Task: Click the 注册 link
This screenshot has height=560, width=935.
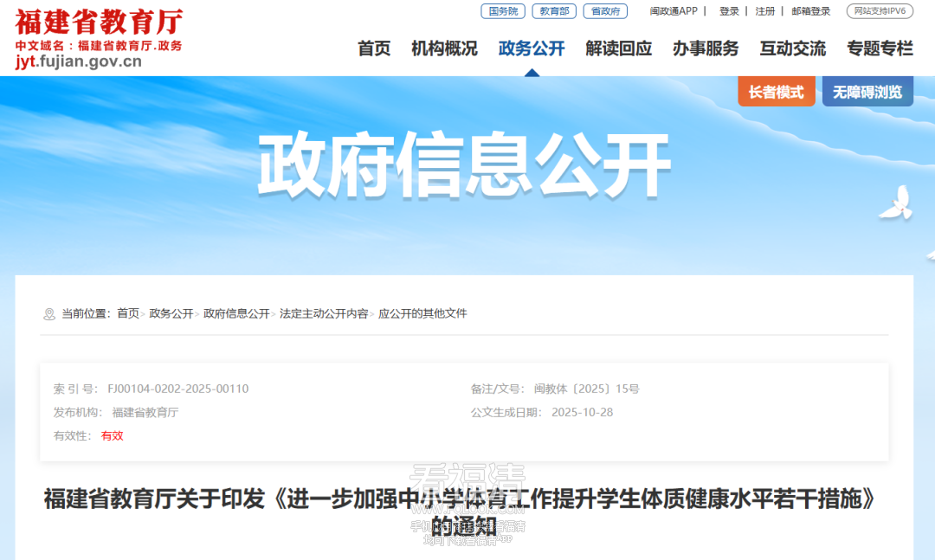Action: 764,11
